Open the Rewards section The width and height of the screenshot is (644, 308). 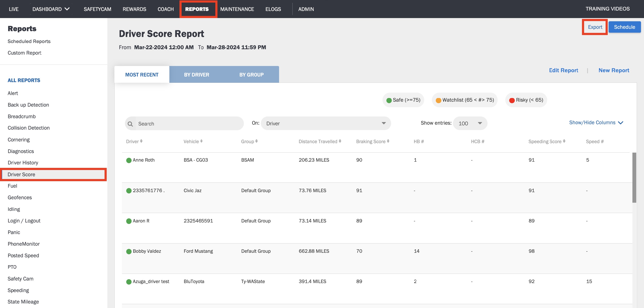[x=134, y=9]
